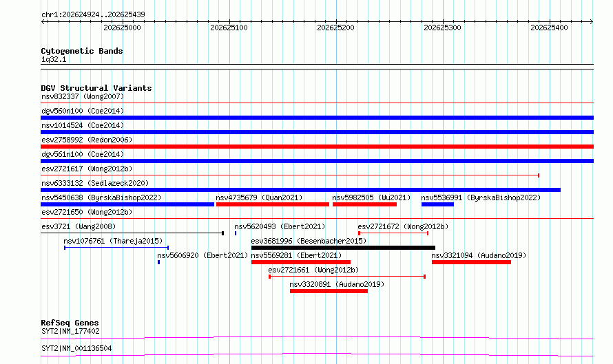Click the nsv5982505 red variant bar
Viewport: 613px width, 364px height.
365,204
